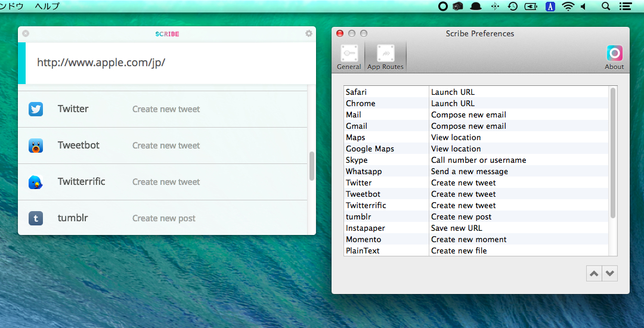Screen dimensions: 644x328
Task: Select the Chrome row in App Routes
Action: [x=476, y=103]
